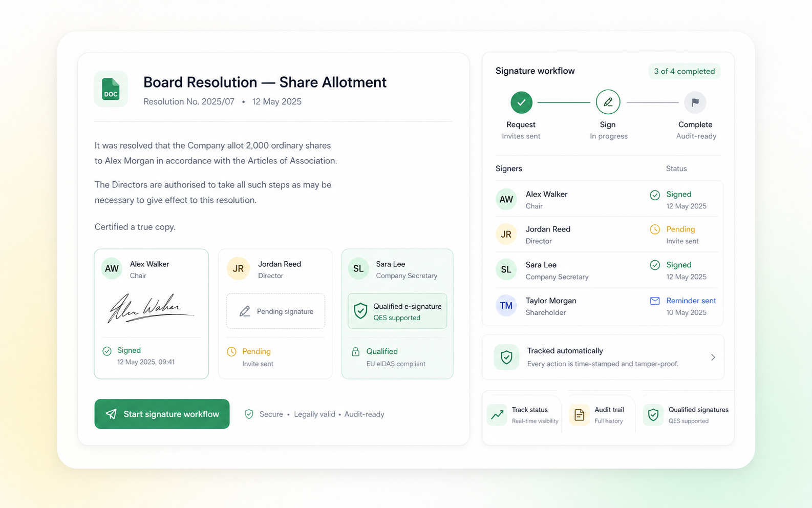Click the Signature workflow heading

click(x=535, y=71)
